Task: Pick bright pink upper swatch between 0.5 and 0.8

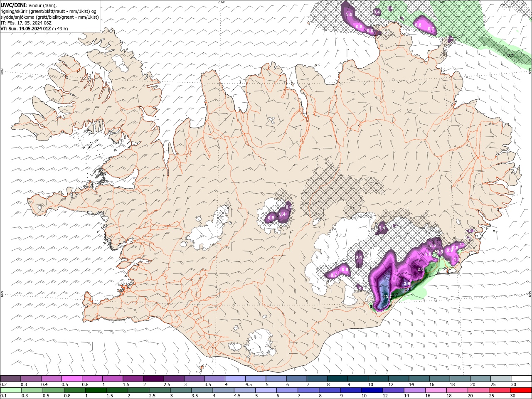Action: 72,379
